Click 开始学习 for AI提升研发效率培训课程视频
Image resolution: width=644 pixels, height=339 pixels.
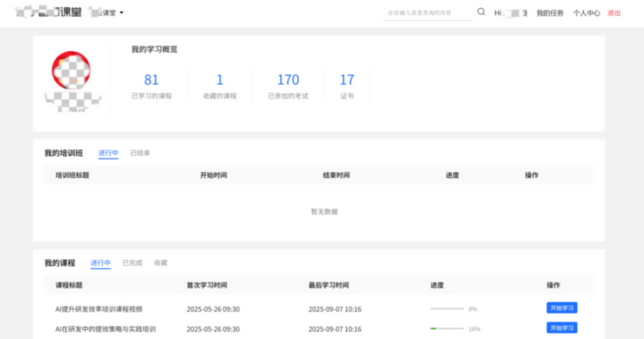coord(562,308)
